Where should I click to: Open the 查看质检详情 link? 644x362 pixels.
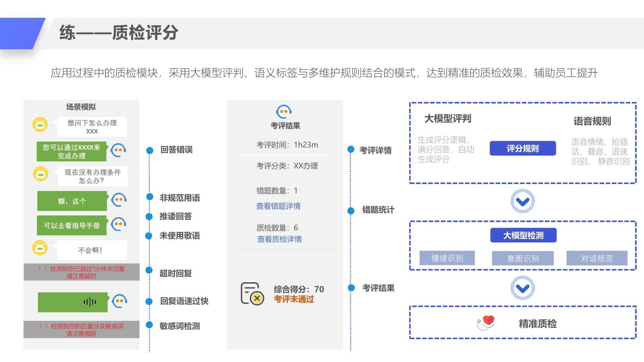[x=279, y=239]
